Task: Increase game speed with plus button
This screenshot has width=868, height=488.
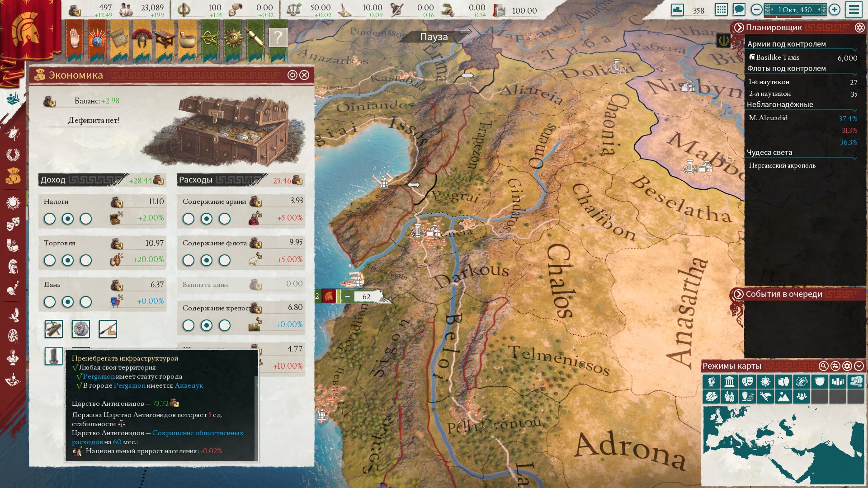Action: tap(835, 9)
